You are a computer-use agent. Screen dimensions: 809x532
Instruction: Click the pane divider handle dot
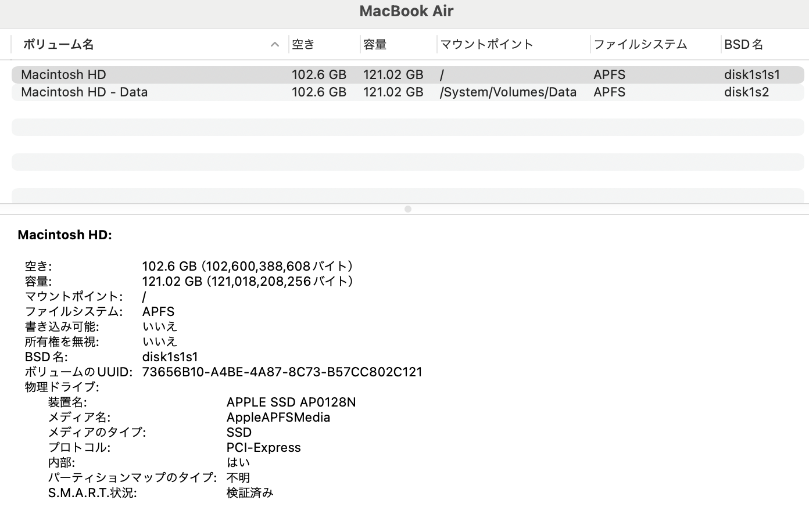coord(407,210)
